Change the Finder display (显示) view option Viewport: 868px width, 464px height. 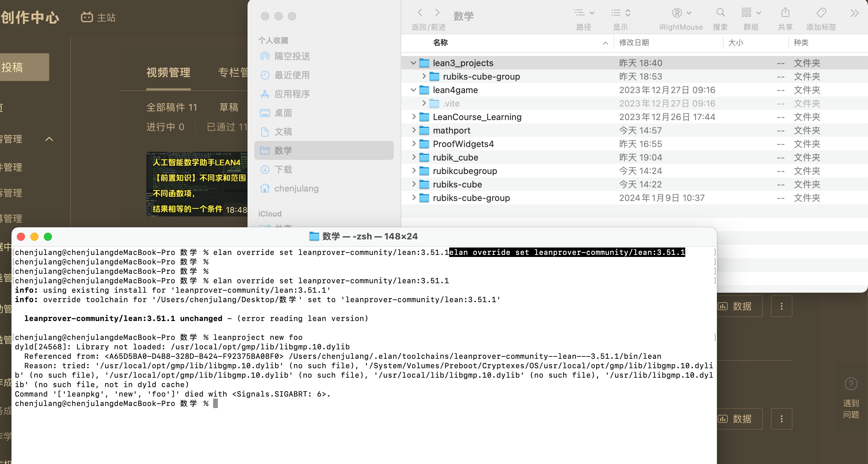(620, 13)
